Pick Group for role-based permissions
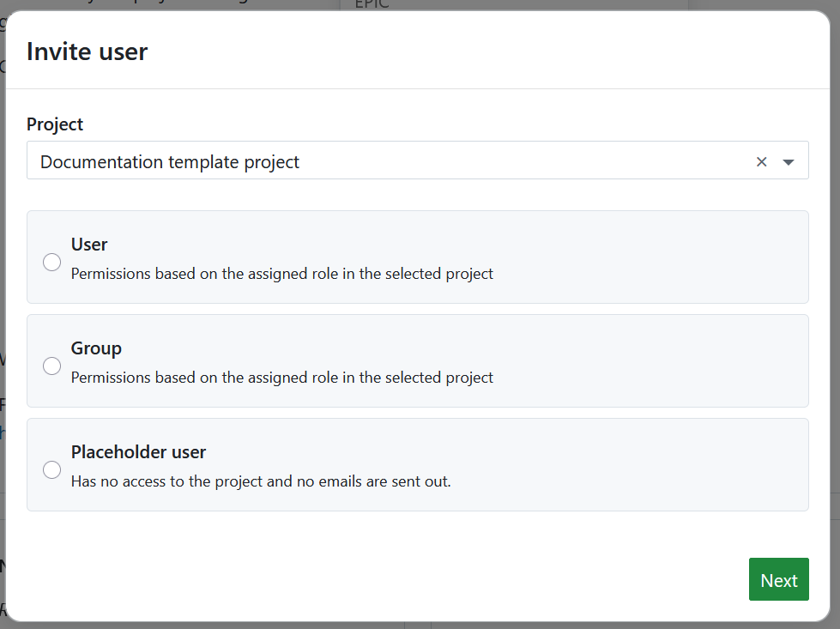Screen dimensions: 840x629 coord(51,366)
